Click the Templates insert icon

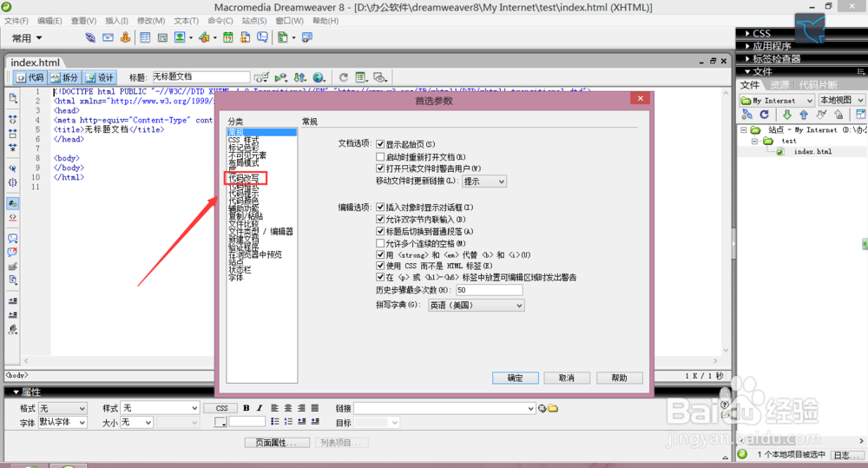coord(283,37)
